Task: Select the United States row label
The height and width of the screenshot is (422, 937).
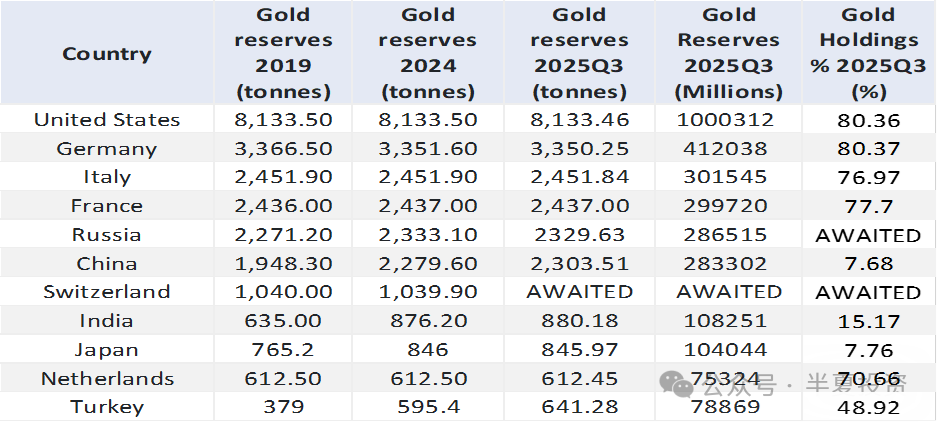Action: [x=107, y=120]
